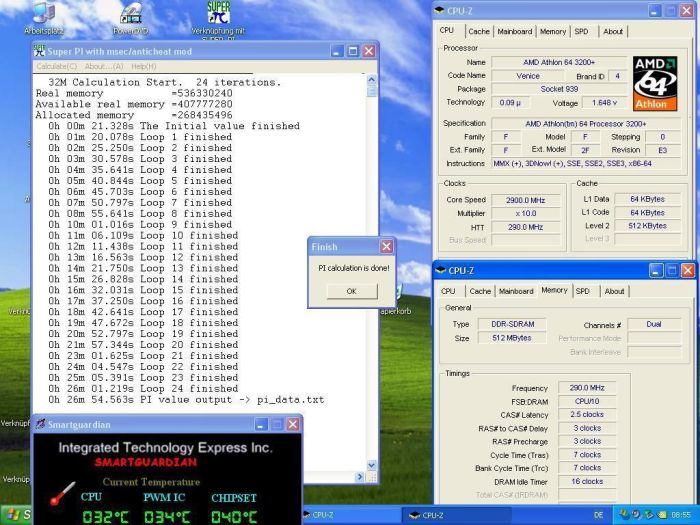Click the Level 2 512 KBytes field
This screenshot has height=525, width=700.
[x=647, y=226]
